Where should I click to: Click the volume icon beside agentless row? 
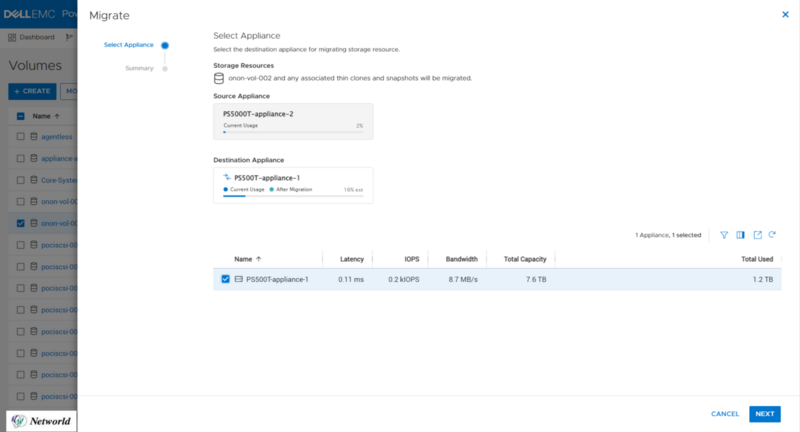(x=34, y=136)
